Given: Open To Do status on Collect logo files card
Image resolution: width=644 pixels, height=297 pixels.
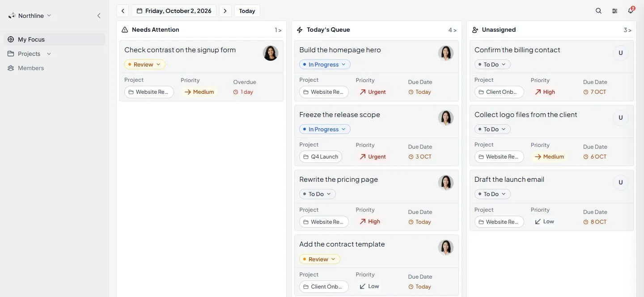Looking at the screenshot, I should point(492,130).
